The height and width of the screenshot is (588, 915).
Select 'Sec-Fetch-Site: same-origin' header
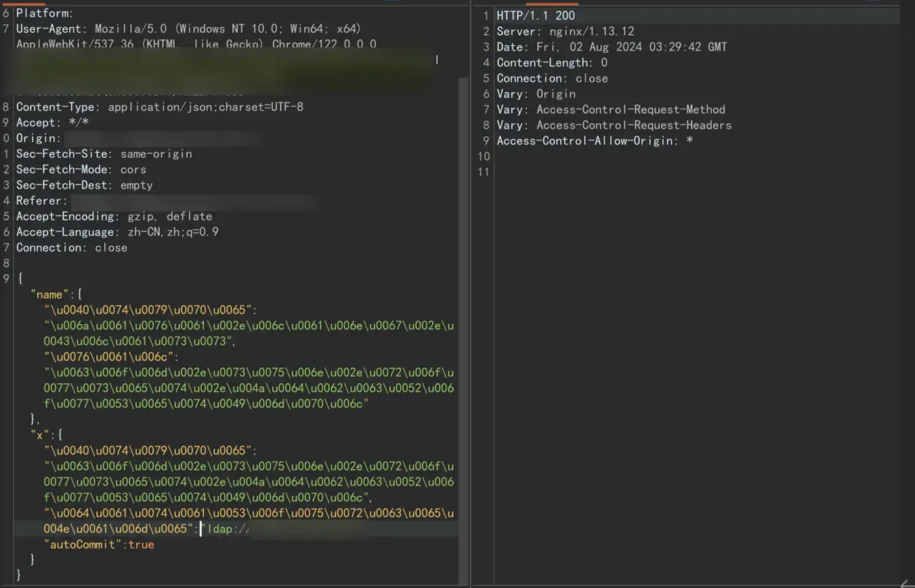[x=104, y=154]
